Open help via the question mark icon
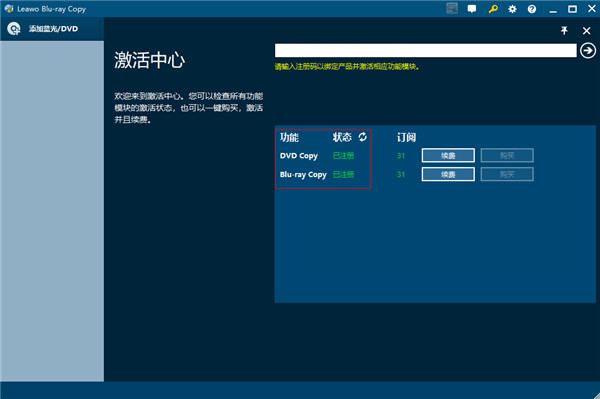600x399 pixels. pyautogui.click(x=532, y=9)
